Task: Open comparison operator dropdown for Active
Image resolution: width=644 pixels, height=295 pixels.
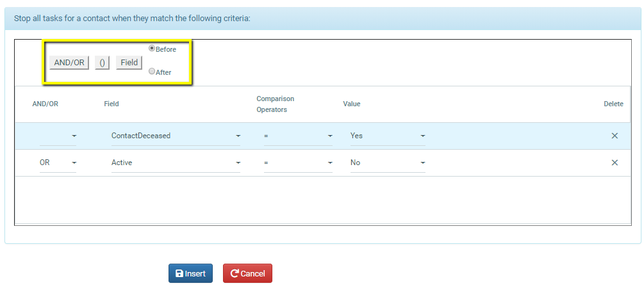Action: pyautogui.click(x=298, y=163)
